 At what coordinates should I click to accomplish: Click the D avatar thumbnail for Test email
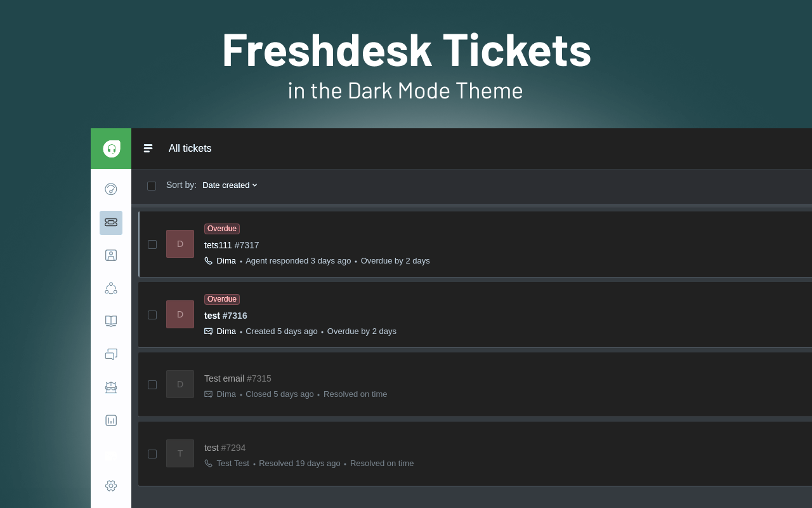coord(180,384)
